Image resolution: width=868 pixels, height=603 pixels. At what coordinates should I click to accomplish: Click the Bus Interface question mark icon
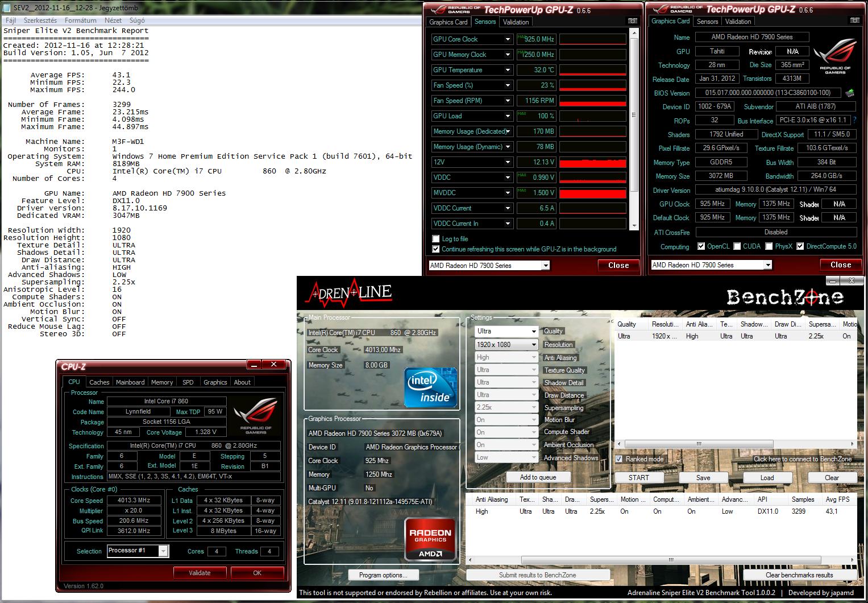[x=854, y=120]
